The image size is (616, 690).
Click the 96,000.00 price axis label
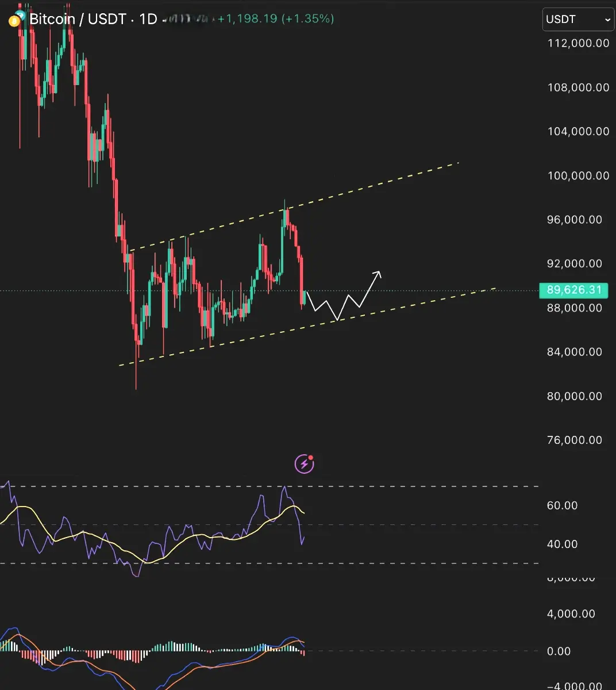coord(575,220)
